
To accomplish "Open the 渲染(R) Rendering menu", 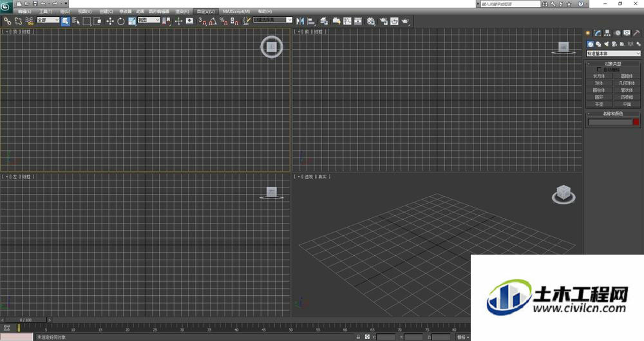I will [x=182, y=12].
